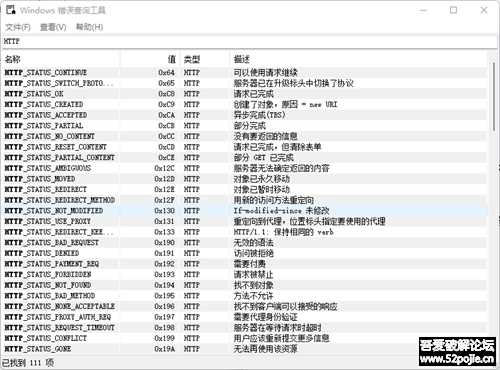Click description 需要代理身份验证

coord(265,317)
